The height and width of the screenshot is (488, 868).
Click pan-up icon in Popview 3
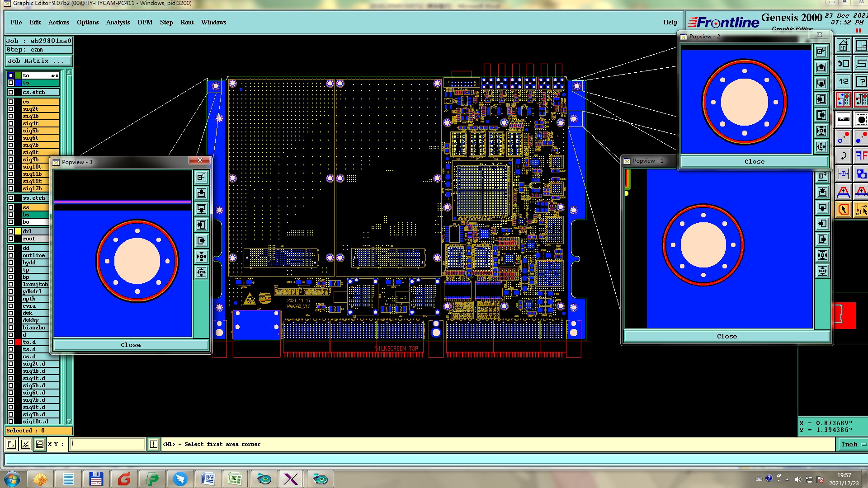pyautogui.click(x=202, y=193)
